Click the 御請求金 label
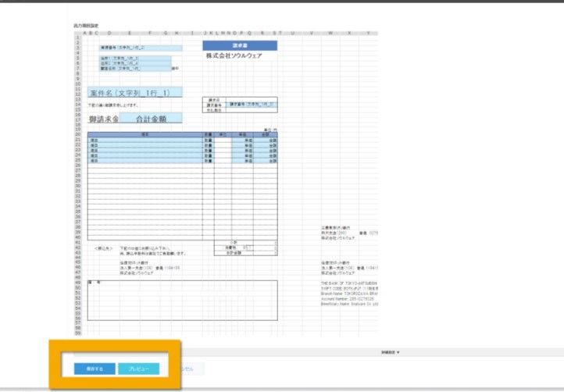 click(x=104, y=119)
